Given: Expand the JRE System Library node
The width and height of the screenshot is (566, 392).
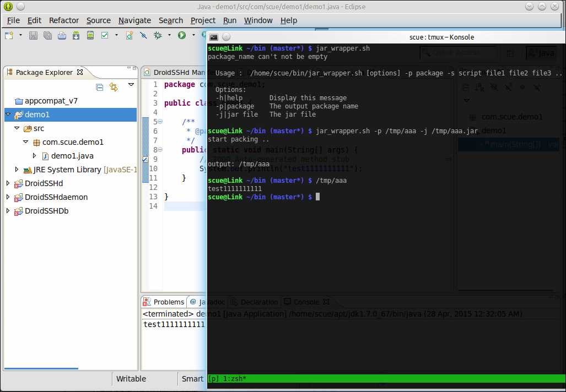Looking at the screenshot, I should [17, 170].
